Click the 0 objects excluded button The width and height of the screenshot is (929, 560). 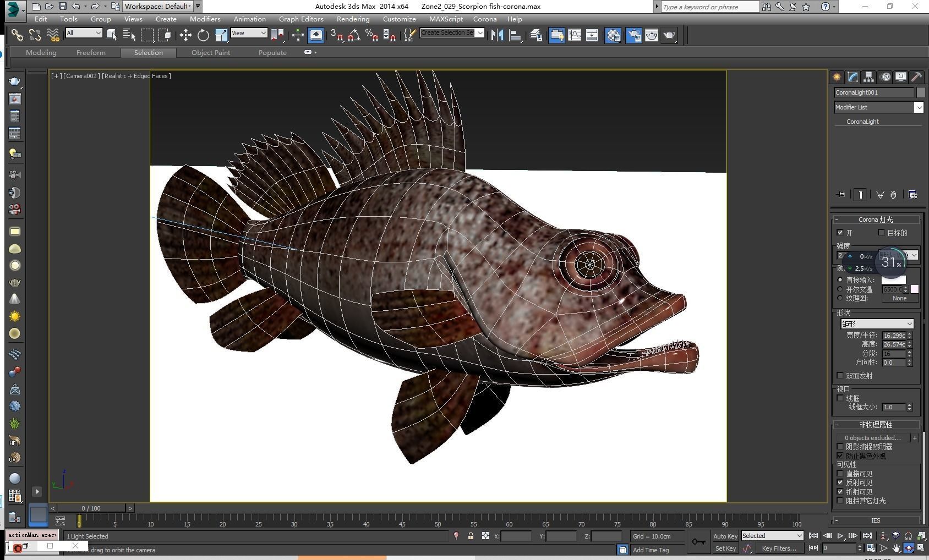873,438
